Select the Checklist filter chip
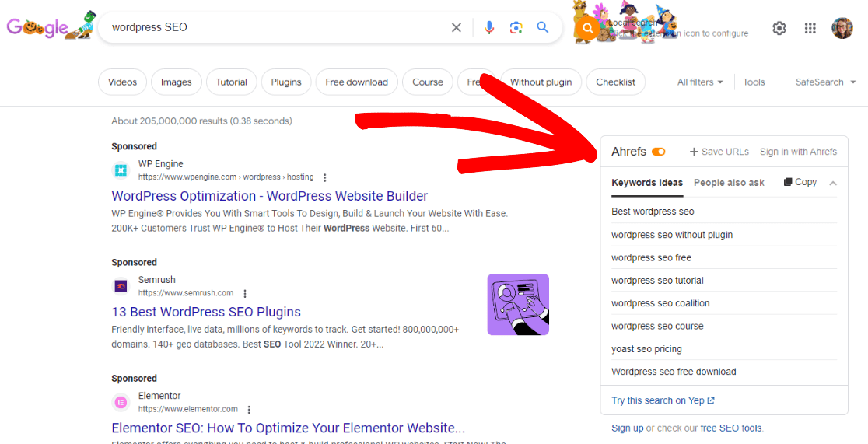The width and height of the screenshot is (868, 444). point(615,82)
